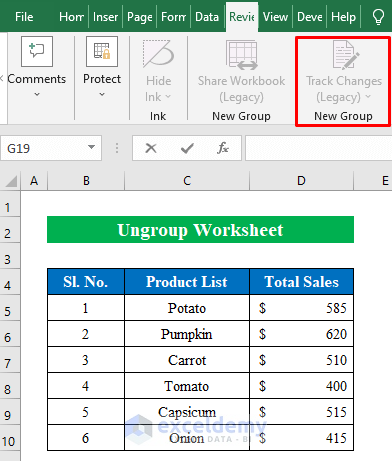
Task: Select column B header
Action: [86, 181]
